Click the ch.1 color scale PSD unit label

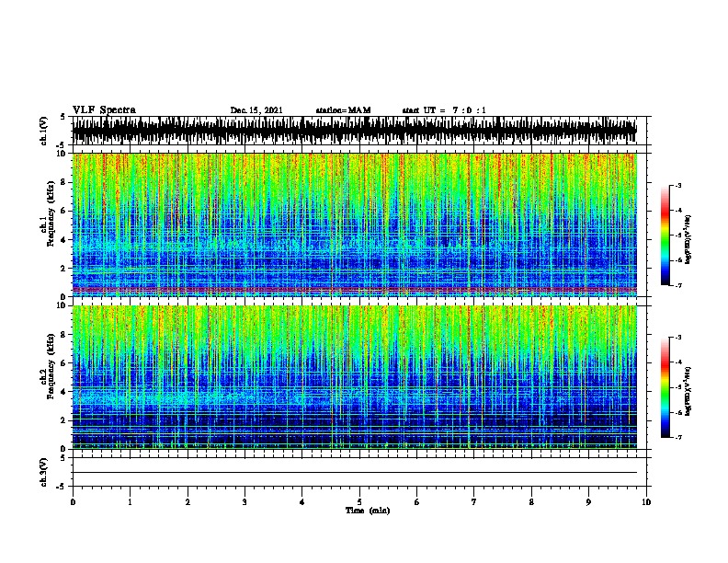[x=688, y=240]
